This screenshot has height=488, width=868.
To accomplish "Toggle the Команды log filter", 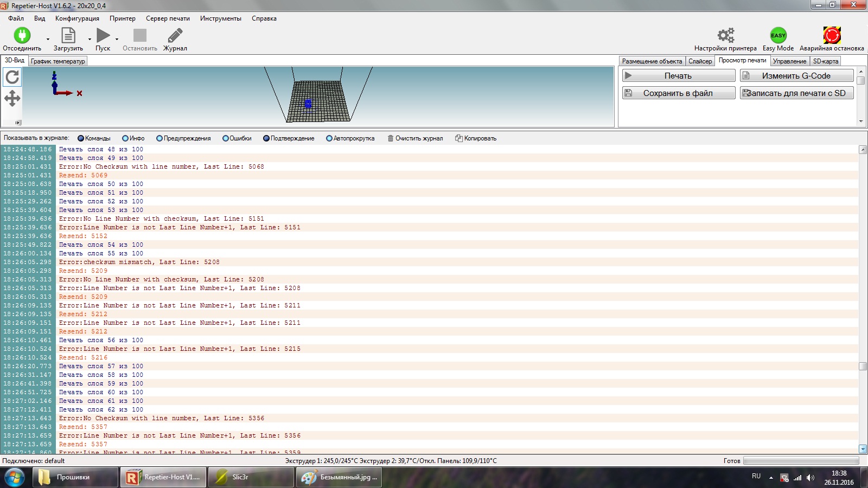I will 81,138.
